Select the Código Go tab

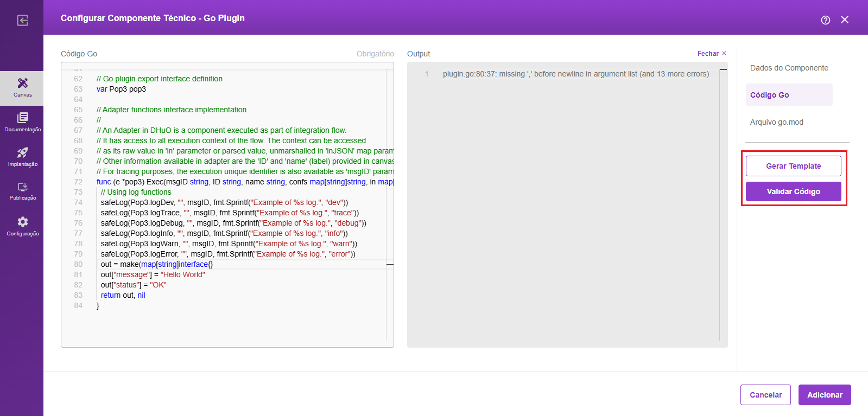pyautogui.click(x=769, y=95)
